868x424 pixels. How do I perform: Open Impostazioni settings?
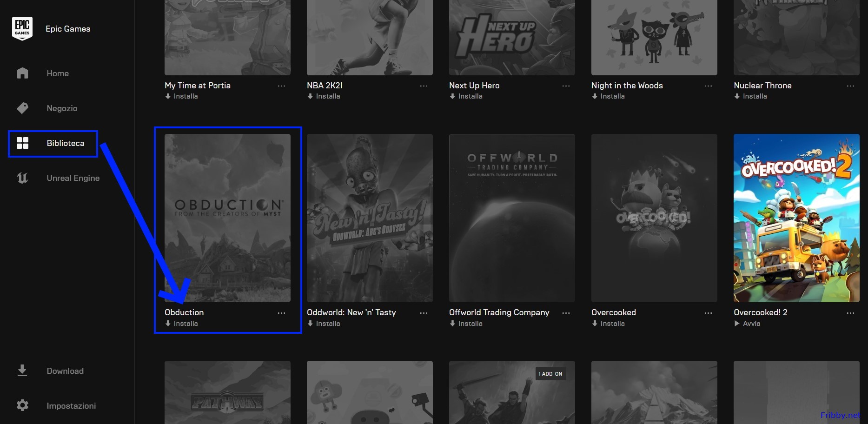click(71, 406)
